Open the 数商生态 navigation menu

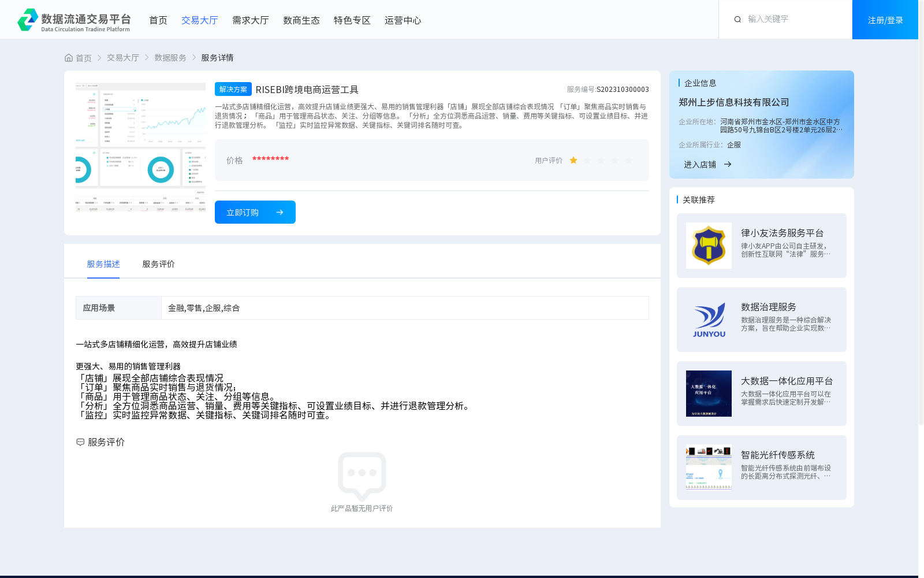point(301,20)
